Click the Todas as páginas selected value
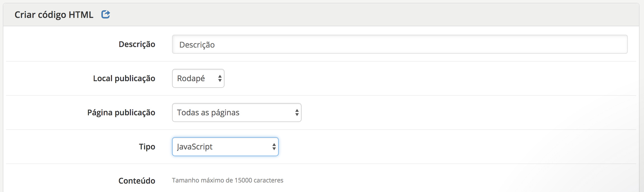This screenshot has height=192, width=644. (208, 113)
